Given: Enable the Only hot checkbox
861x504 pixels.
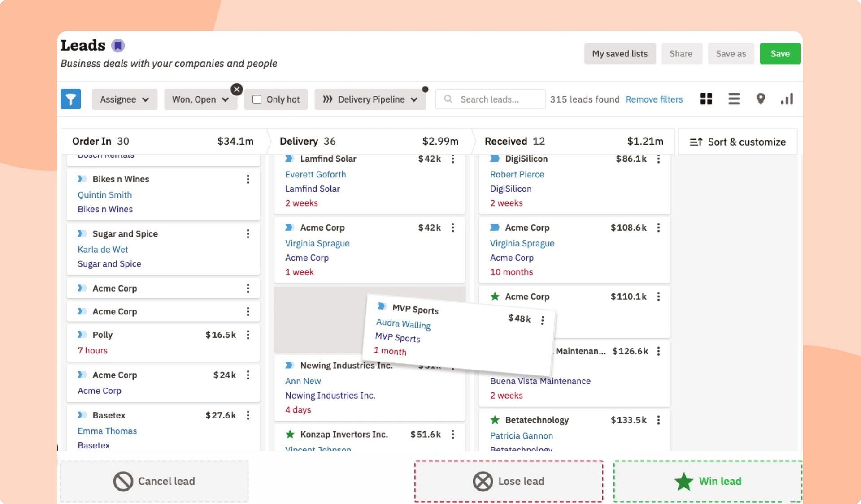Looking at the screenshot, I should tap(257, 99).
